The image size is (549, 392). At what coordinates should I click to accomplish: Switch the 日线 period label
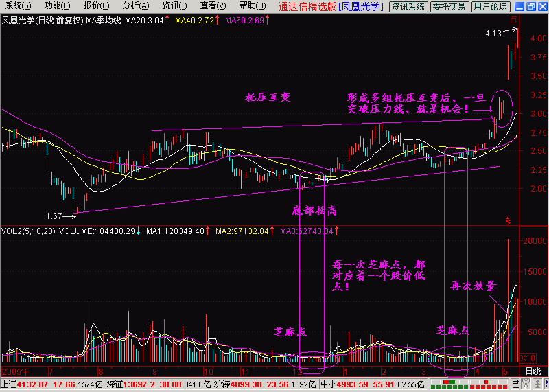pyautogui.click(x=533, y=371)
